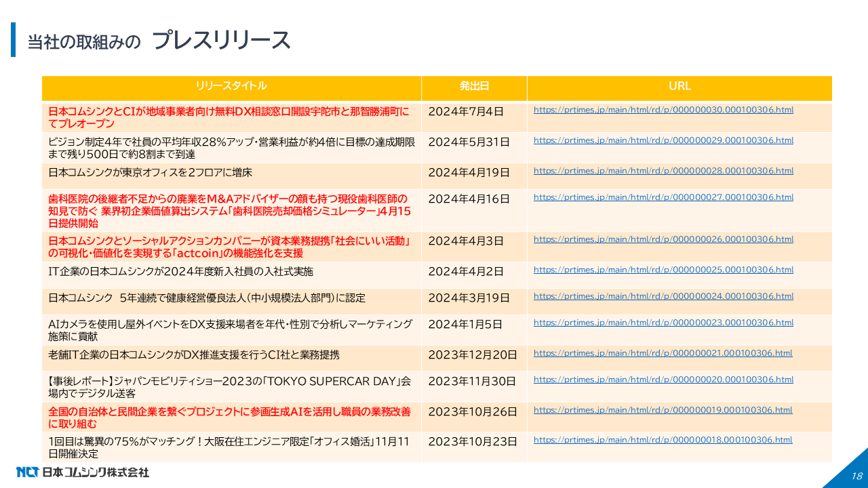The width and height of the screenshot is (868, 488).
Task: Click the 日本コムシンク株式会社 logo
Action: pos(82,472)
